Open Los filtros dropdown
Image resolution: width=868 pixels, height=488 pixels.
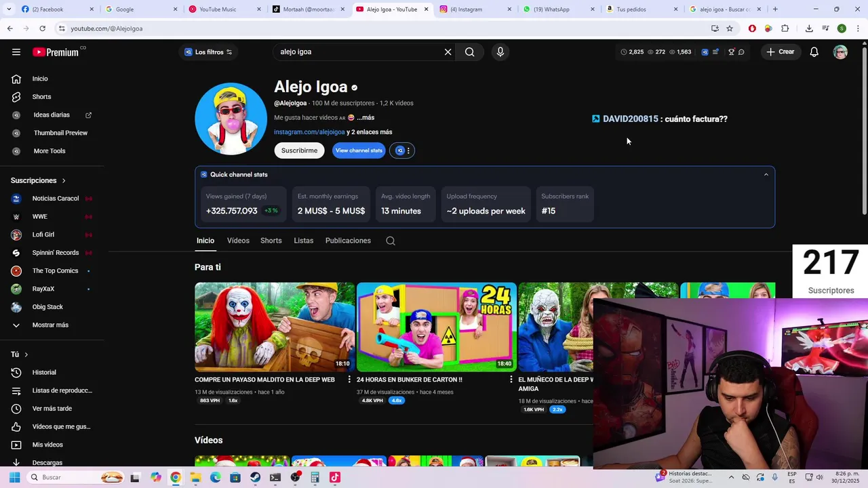[208, 52]
